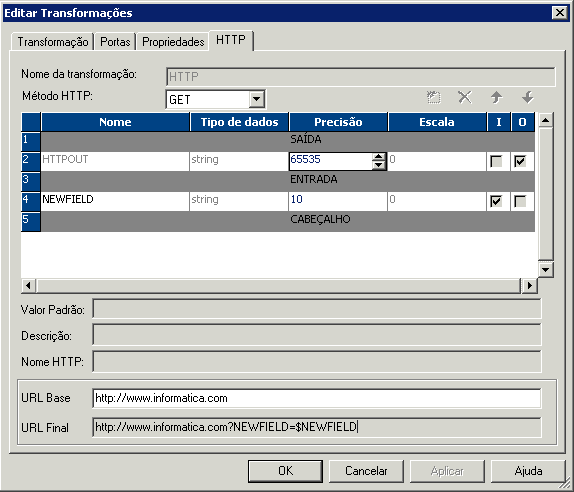
Task: Open the Método HTTP dropdown
Action: (x=257, y=99)
